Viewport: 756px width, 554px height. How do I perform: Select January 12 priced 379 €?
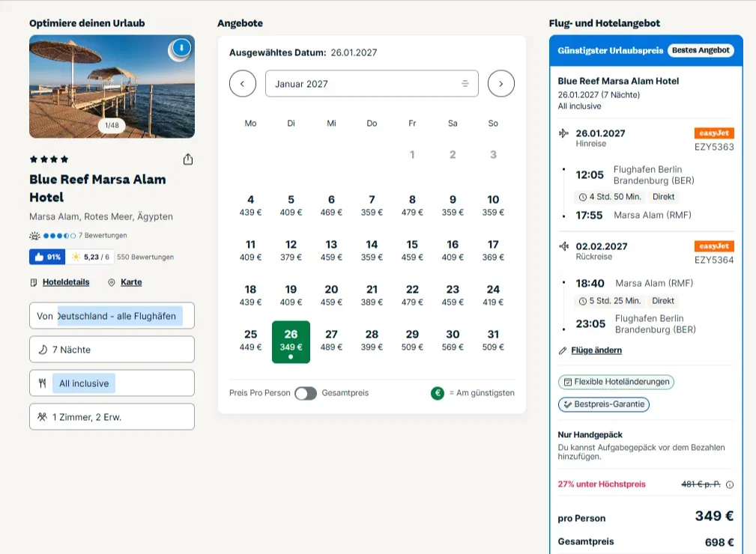(291, 251)
